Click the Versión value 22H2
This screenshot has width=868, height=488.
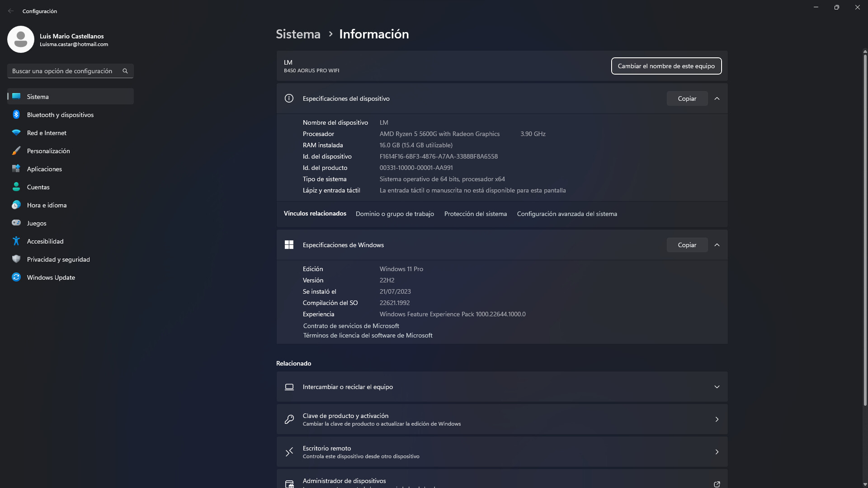tap(387, 280)
